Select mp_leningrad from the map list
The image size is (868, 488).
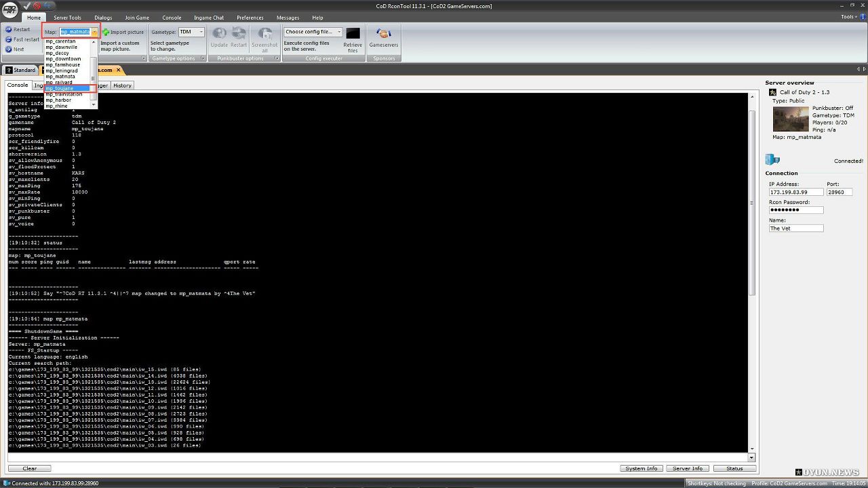[x=67, y=70]
